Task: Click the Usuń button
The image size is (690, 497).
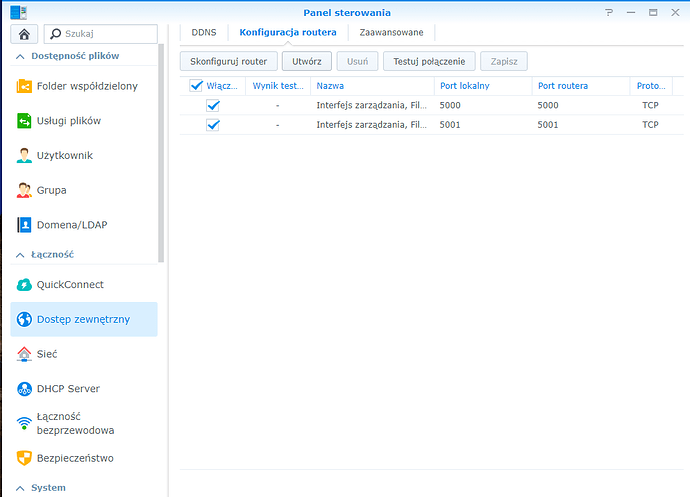Action: tap(357, 61)
